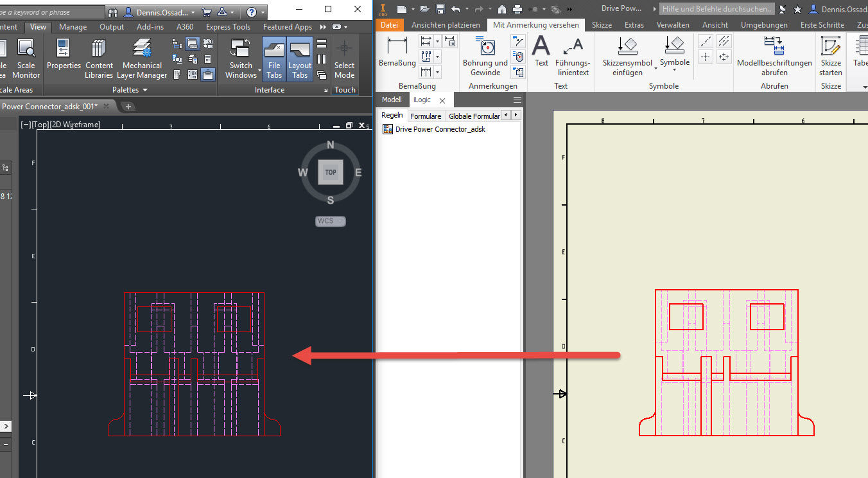This screenshot has width=868, height=478.
Task: Open the iLogic browser panel menu
Action: [x=517, y=100]
